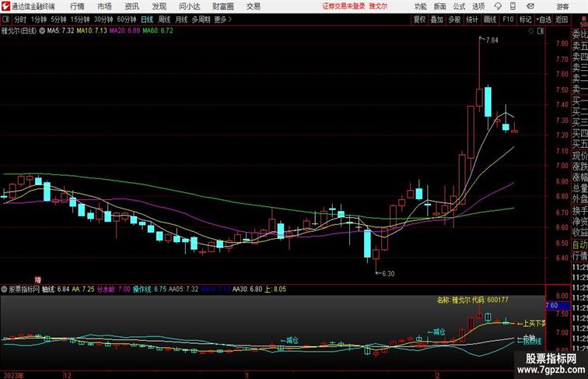
Task: Click the 名称: 雅戈尔 代码: 600177 label
Action: click(473, 300)
